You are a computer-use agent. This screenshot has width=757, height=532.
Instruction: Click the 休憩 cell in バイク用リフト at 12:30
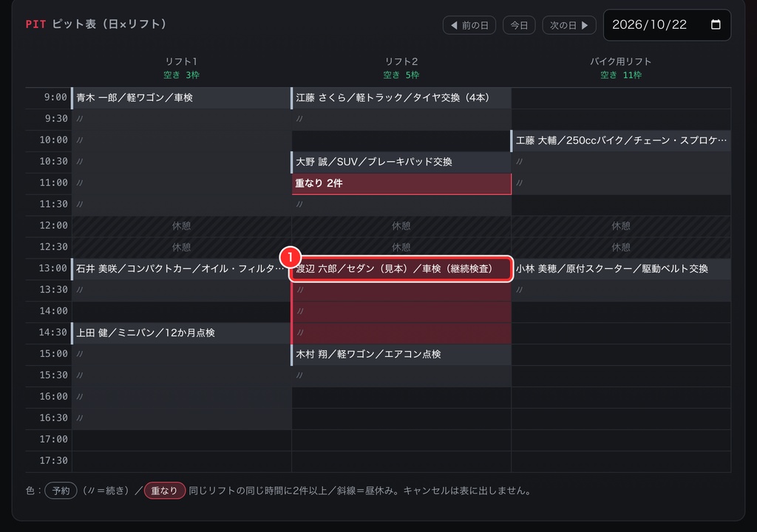click(x=621, y=248)
